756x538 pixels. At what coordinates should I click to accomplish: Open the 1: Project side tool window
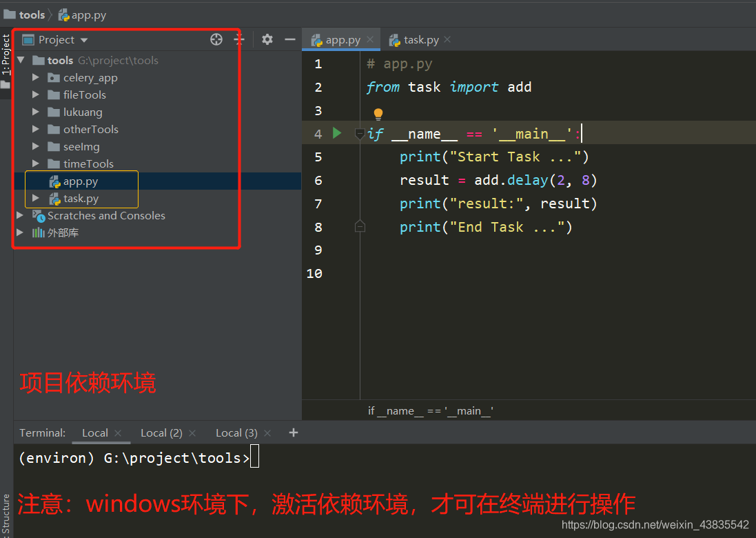pos(6,54)
